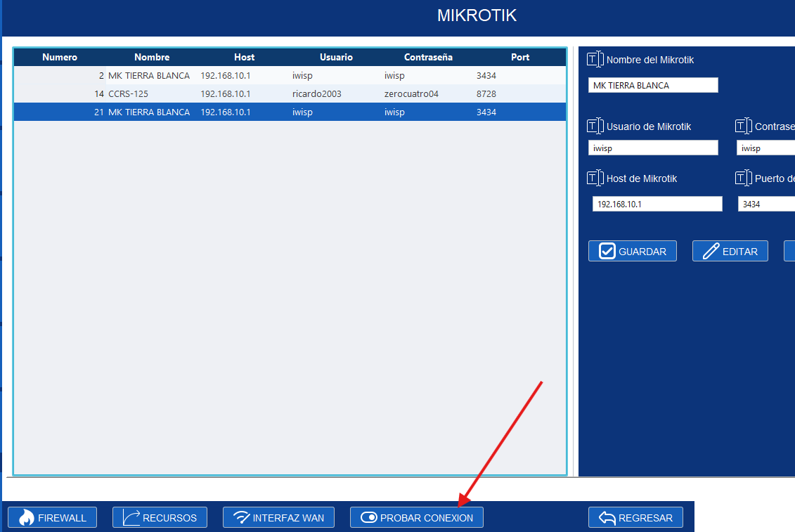Save the Mikrotik with GUARDAR
Image resolution: width=795 pixels, height=532 pixels.
tap(632, 251)
